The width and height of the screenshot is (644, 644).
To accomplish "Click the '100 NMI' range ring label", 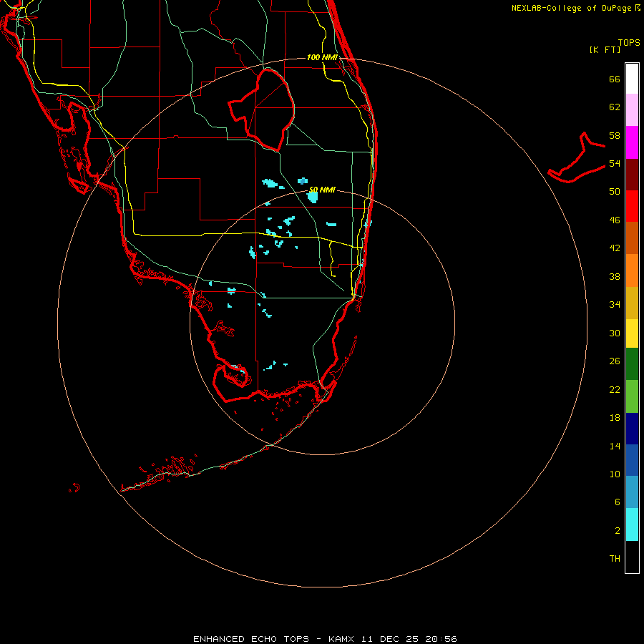I will [x=322, y=57].
